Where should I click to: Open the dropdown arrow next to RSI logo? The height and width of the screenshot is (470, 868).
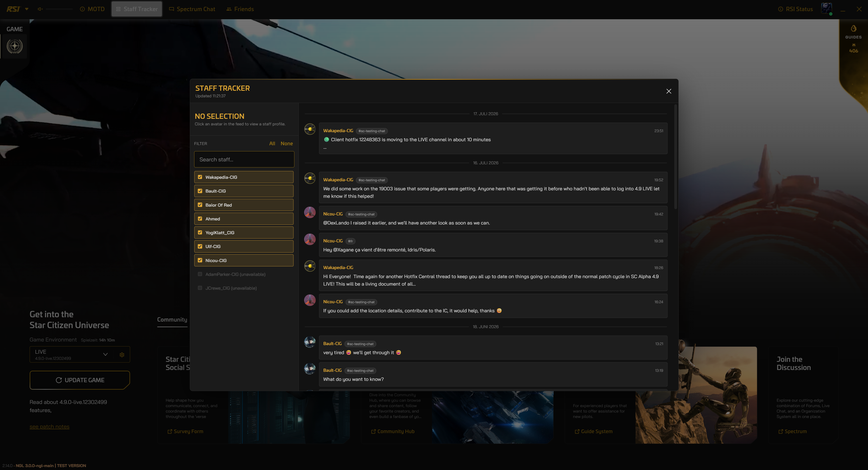27,9
